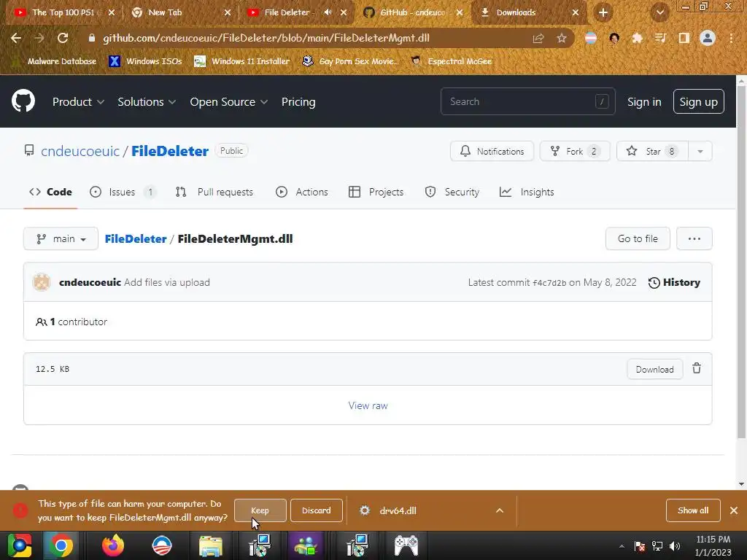
Task: Click the pride flag extension icon
Action: tap(591, 38)
